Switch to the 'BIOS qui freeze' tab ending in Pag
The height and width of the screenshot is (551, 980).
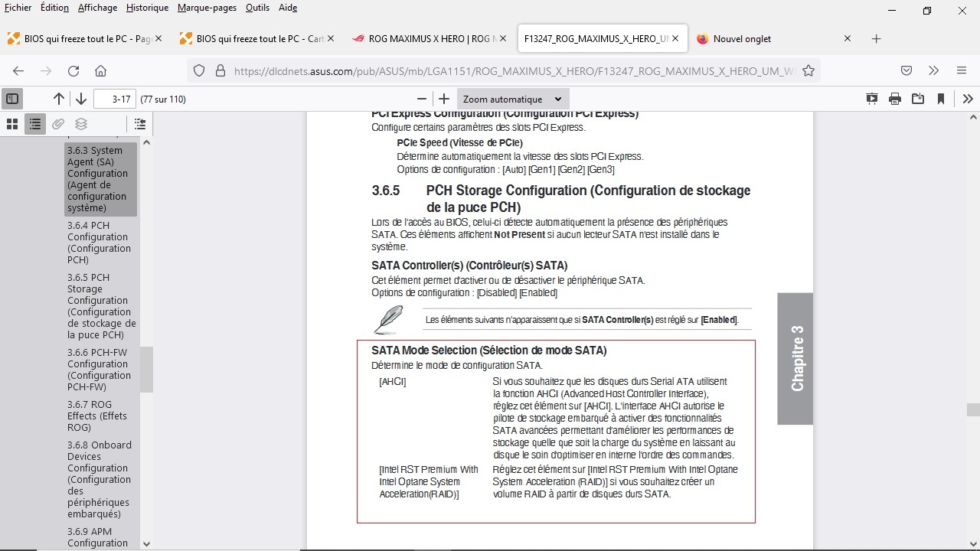pyautogui.click(x=84, y=39)
